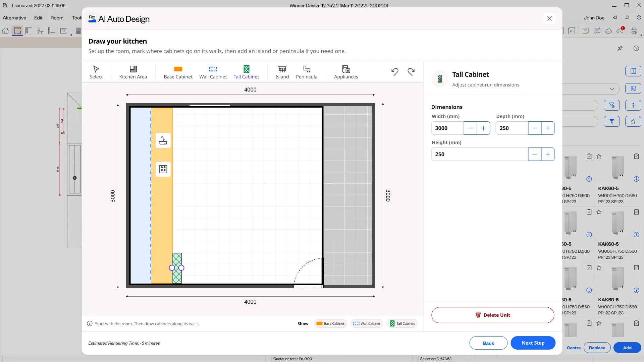Click Replace in the catalog panel
644x362 pixels.
(x=597, y=348)
